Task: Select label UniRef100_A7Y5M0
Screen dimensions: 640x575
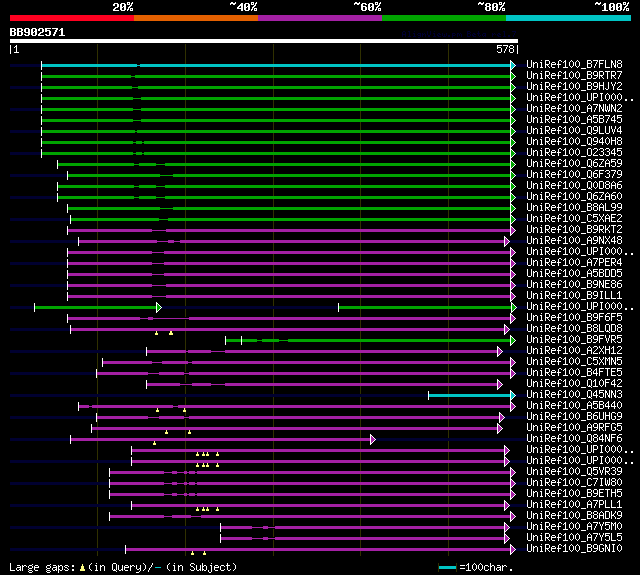Action: pyautogui.click(x=574, y=527)
